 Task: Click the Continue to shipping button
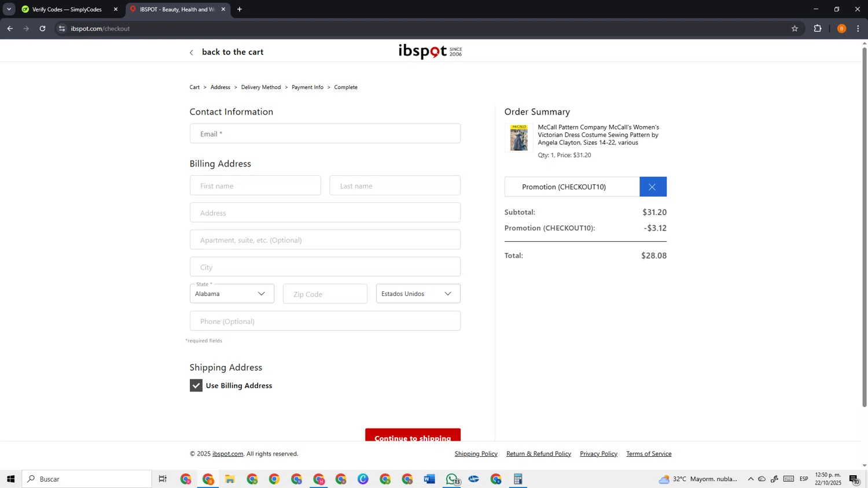(413, 435)
